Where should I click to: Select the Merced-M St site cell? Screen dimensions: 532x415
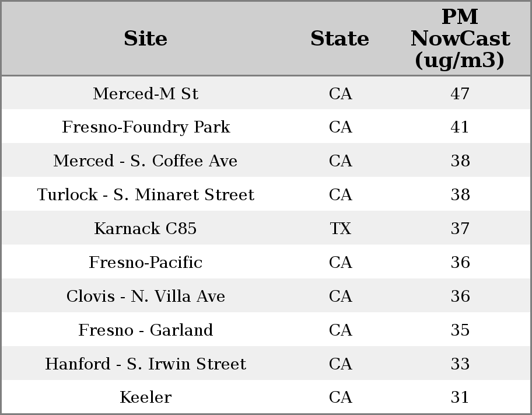point(145,93)
